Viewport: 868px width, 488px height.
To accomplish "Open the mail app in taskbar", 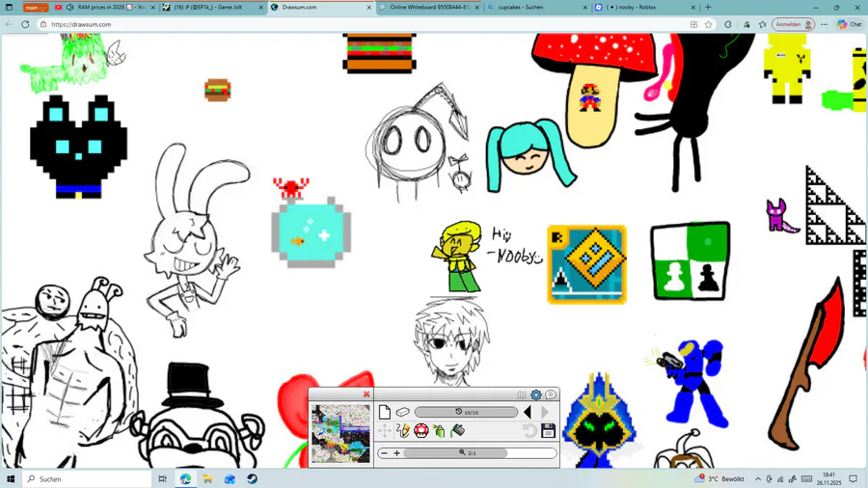I will click(230, 478).
